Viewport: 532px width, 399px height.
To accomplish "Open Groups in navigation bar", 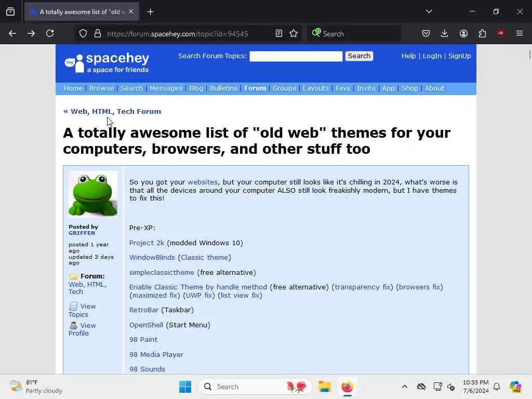I will pos(284,88).
